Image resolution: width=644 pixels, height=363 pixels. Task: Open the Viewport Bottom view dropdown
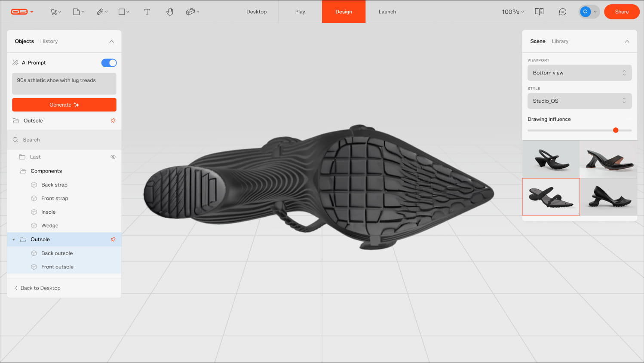point(579,73)
